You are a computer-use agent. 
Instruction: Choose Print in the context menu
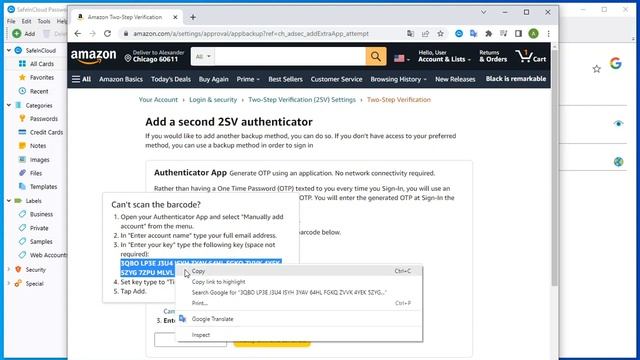(x=299, y=303)
